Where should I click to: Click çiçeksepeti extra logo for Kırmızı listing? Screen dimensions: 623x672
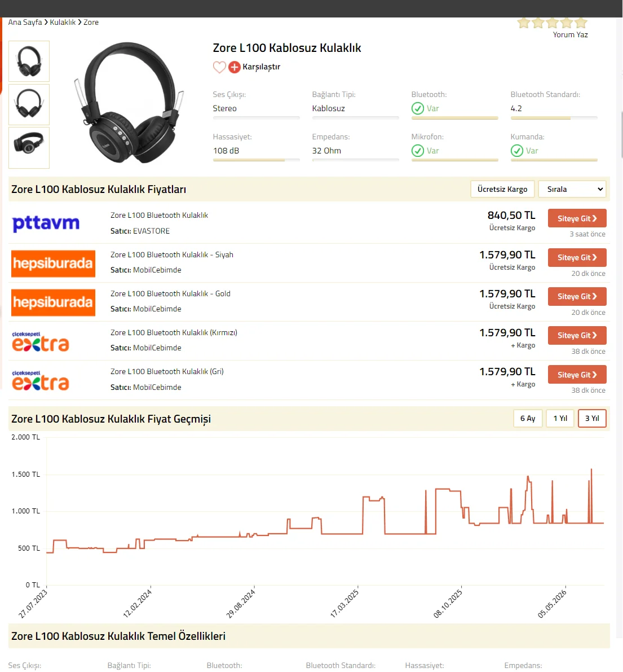pos(40,341)
